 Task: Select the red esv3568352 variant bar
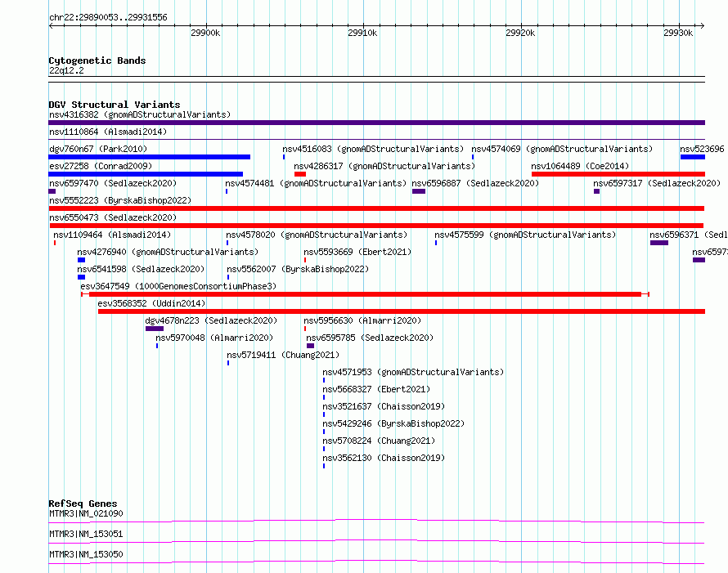coord(402,311)
